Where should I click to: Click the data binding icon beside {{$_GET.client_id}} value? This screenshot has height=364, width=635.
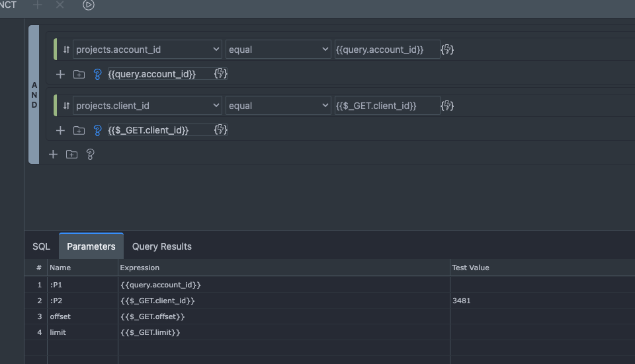447,106
